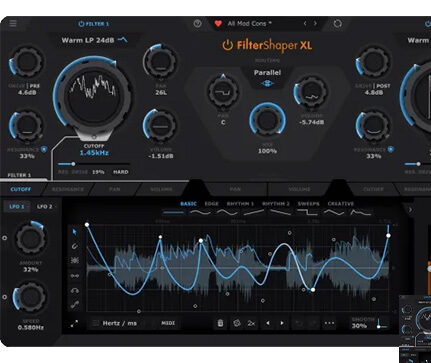Toggle the HARD resonance drive mode

coord(121,172)
